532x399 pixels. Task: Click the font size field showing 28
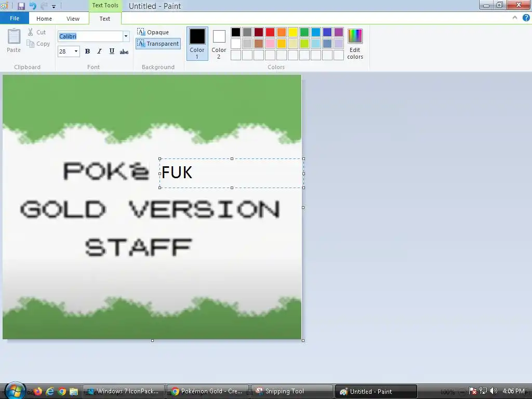(65, 51)
